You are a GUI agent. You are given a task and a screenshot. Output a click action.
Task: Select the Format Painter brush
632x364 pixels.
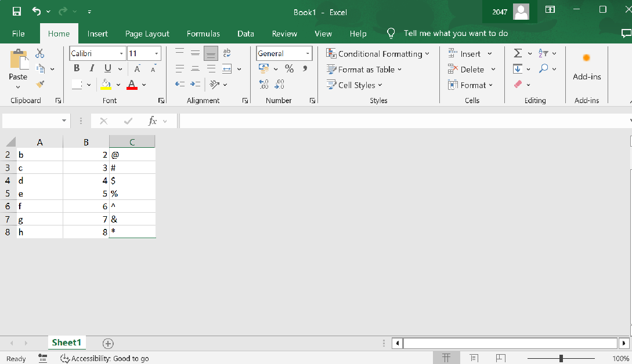(40, 84)
